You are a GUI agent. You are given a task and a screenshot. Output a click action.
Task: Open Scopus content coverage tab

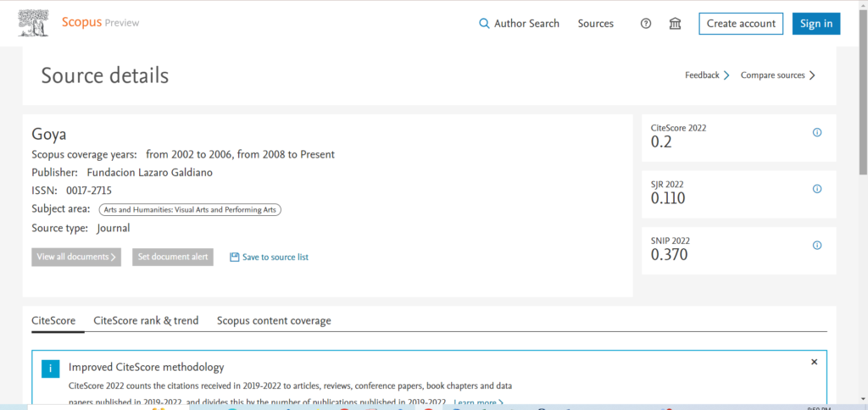click(x=274, y=320)
